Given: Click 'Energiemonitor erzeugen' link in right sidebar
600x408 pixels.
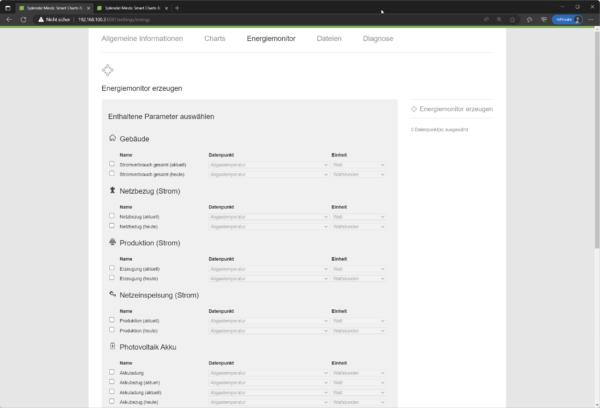Looking at the screenshot, I should [456, 109].
